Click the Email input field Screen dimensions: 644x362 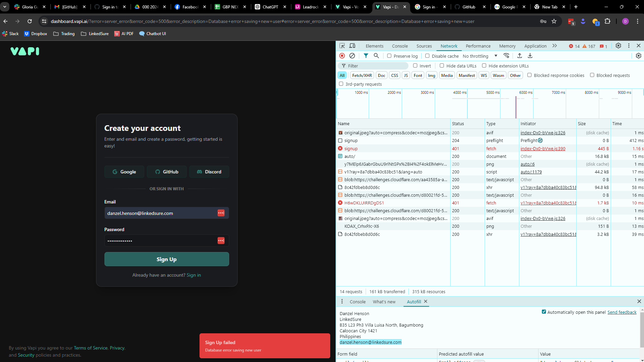167,213
